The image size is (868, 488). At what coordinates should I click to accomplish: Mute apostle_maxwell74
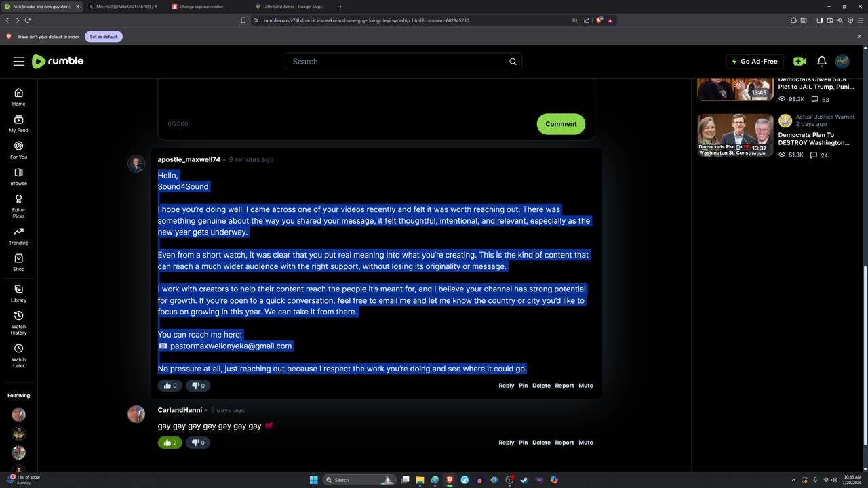click(x=586, y=386)
